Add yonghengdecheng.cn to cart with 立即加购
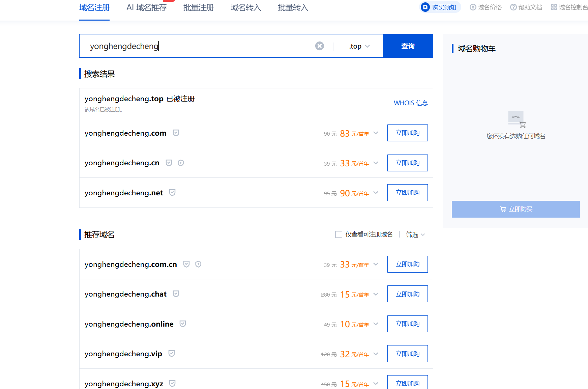The height and width of the screenshot is (389, 588). pos(407,163)
